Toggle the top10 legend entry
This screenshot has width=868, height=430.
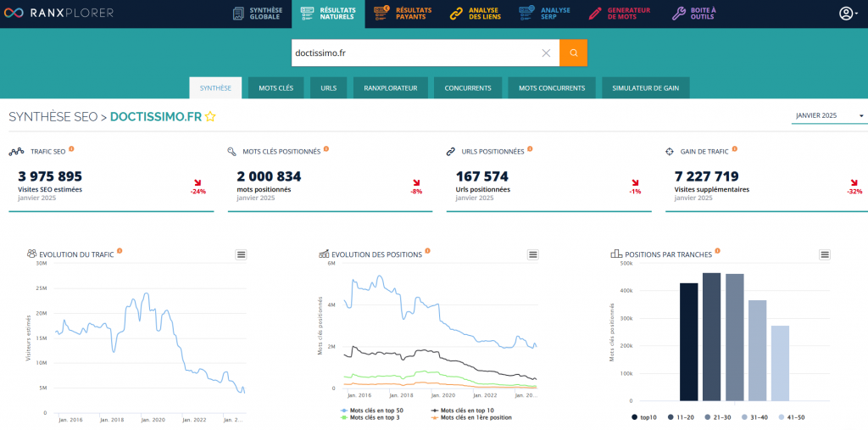click(644, 417)
